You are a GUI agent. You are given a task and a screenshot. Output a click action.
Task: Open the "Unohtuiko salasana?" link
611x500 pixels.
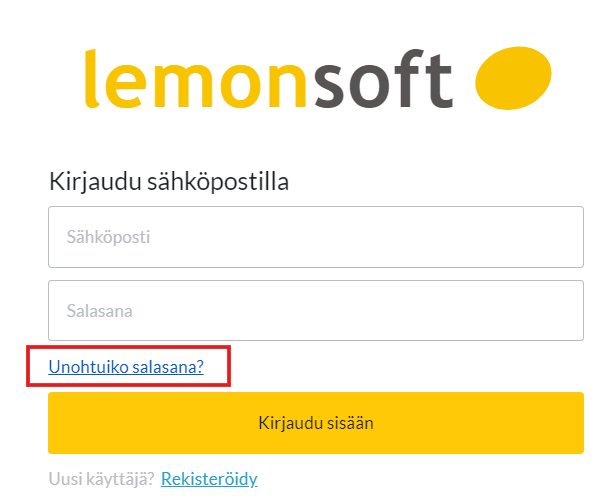(126, 367)
